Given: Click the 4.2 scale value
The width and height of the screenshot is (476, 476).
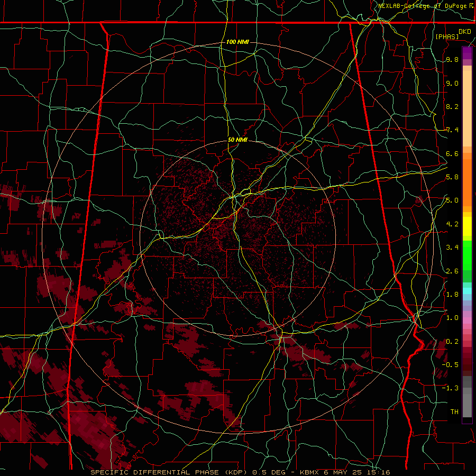Looking at the screenshot, I should (x=452, y=224).
